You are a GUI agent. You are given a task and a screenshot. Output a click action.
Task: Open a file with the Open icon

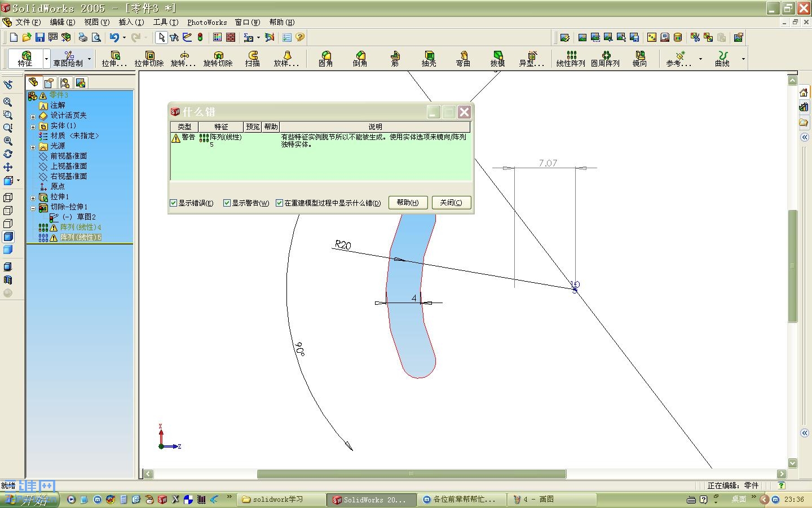pos(27,37)
